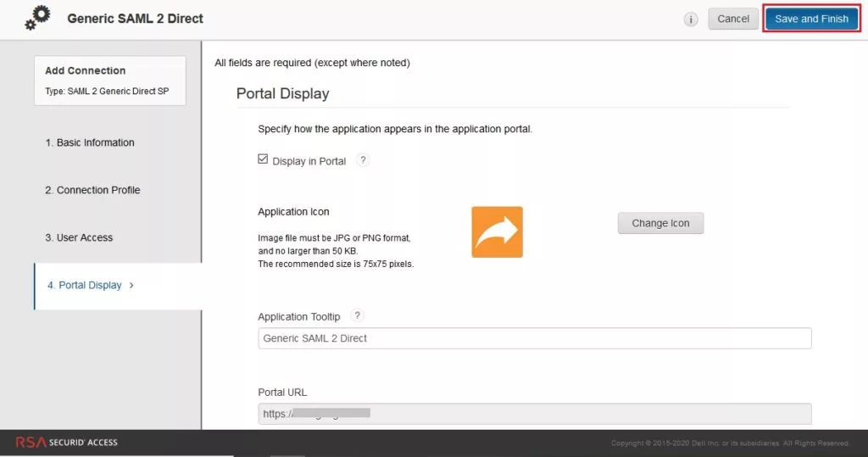Go to step 2 Connection Profile

(x=92, y=190)
